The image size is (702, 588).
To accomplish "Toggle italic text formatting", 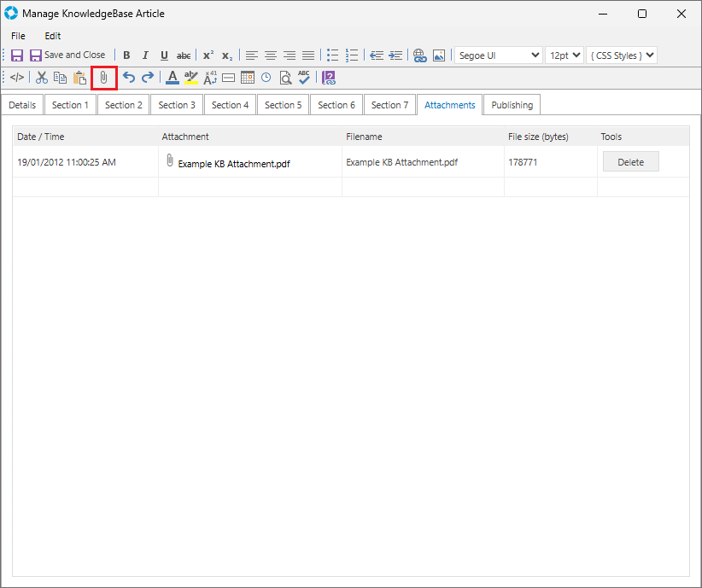I will (x=145, y=55).
